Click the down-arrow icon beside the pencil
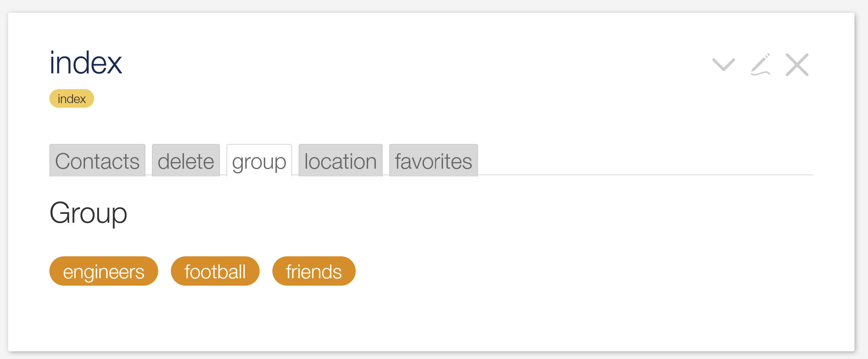Viewport: 868px width, 359px height. 723,64
